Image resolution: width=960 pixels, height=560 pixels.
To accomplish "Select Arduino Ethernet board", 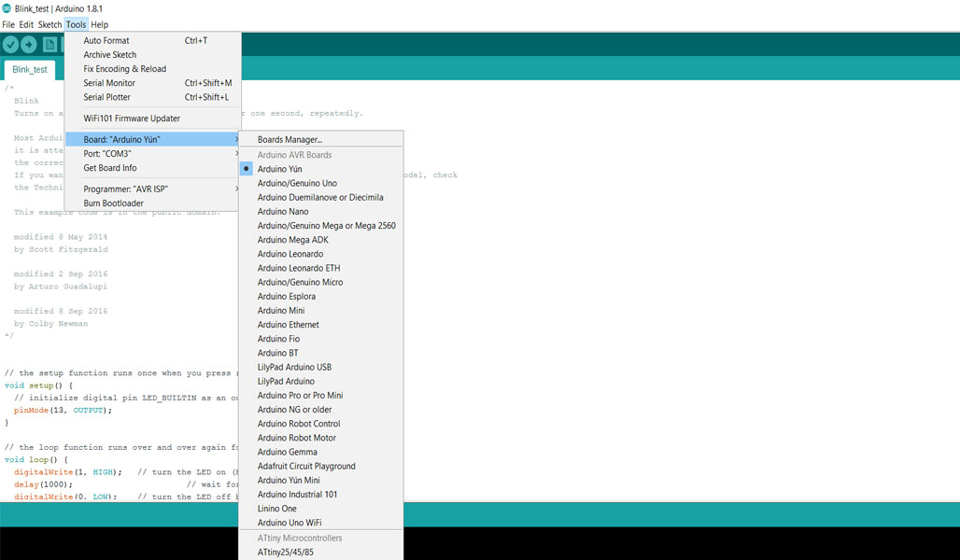I will point(321,325).
